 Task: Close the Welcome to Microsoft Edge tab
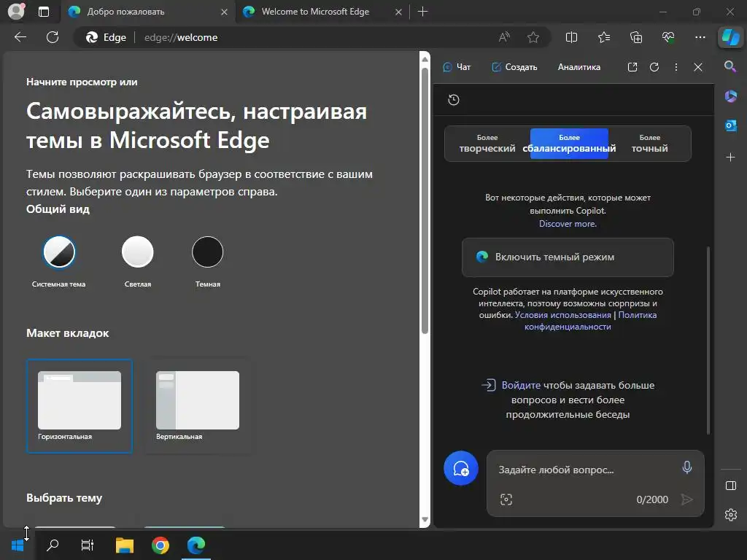coord(398,12)
